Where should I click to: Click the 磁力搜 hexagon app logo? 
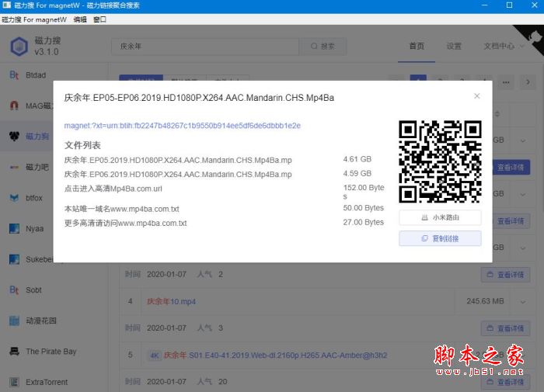click(19, 46)
